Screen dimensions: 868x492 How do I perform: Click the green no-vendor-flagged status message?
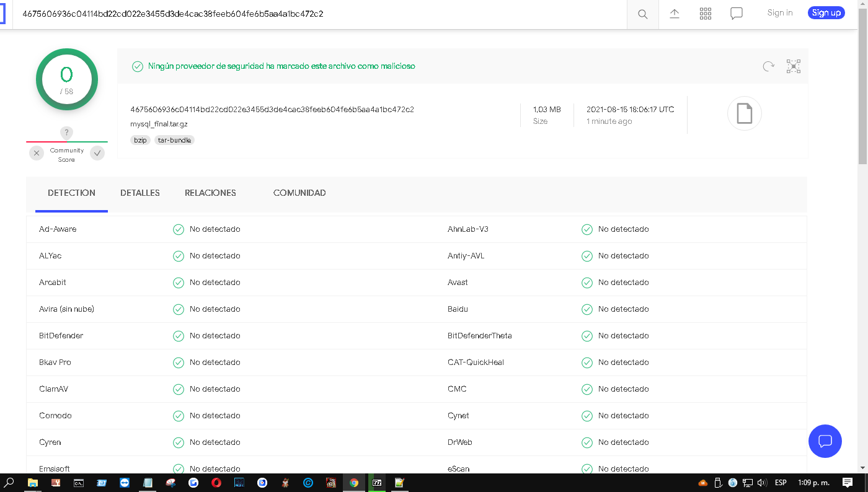click(x=281, y=66)
